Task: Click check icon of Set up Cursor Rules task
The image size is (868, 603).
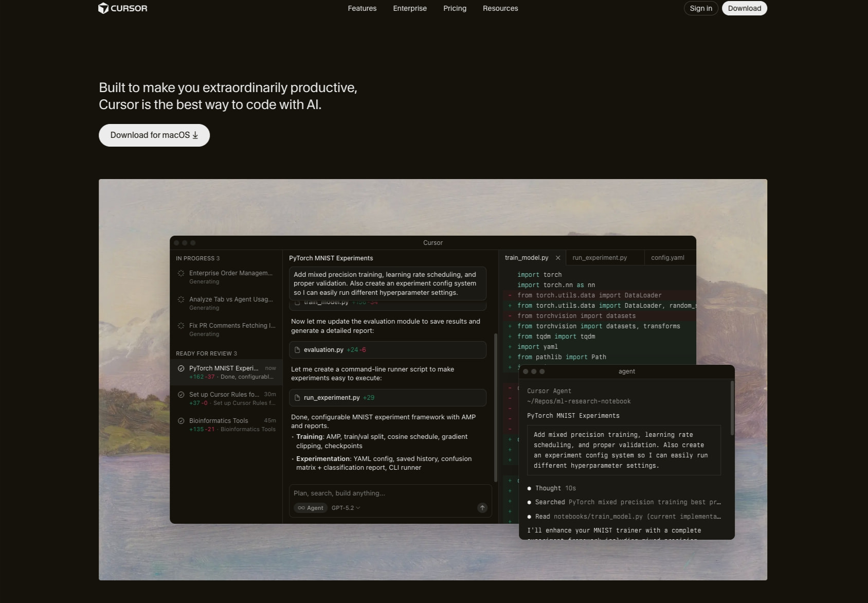Action: 181,395
